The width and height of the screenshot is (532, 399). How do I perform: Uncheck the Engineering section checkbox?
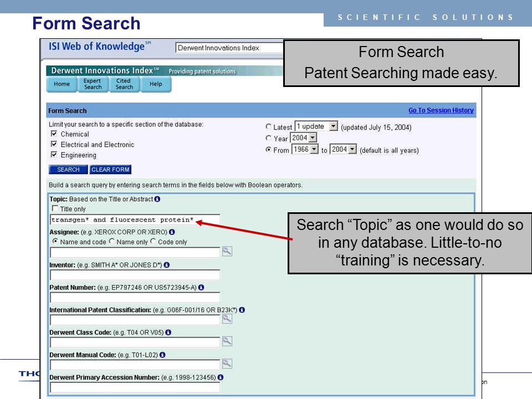click(x=54, y=155)
